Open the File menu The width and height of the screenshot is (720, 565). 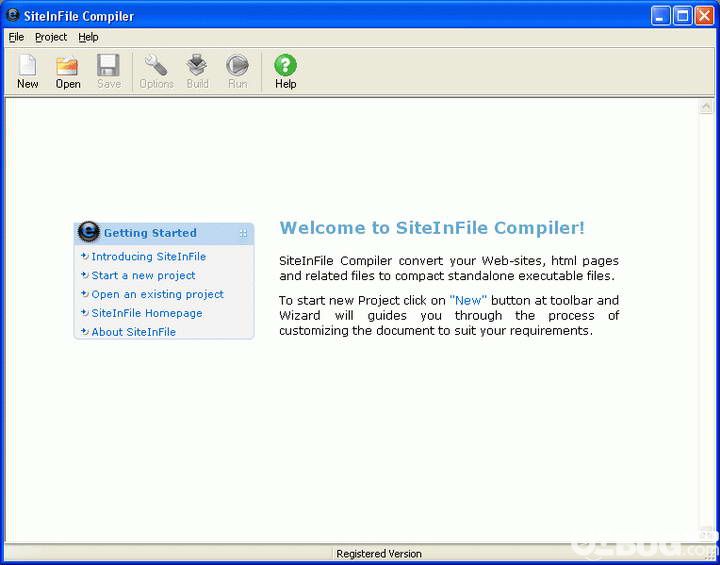16,37
